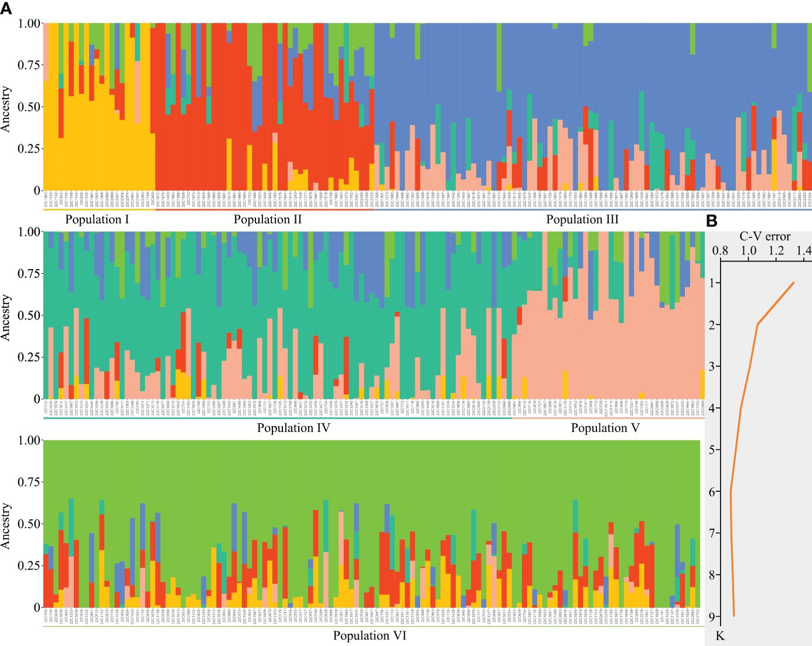The height and width of the screenshot is (646, 812).
Task: Click the K axis label
Action: (x=721, y=636)
